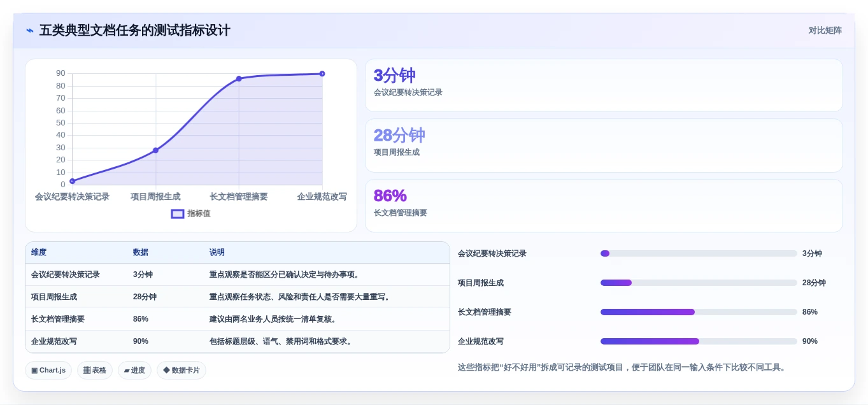Click the 长文档管理摘要 progress bar

[x=699, y=312]
